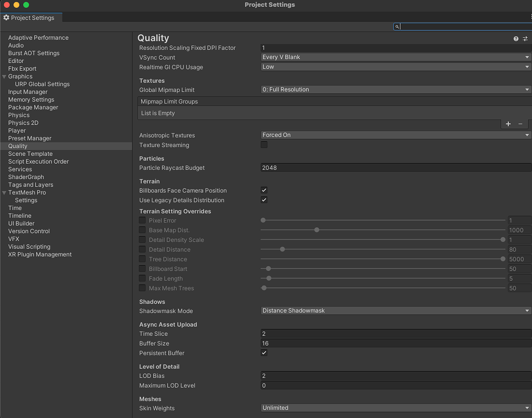The width and height of the screenshot is (532, 418).
Task: Click the magnifier icon in the search bar
Action: coord(397,26)
